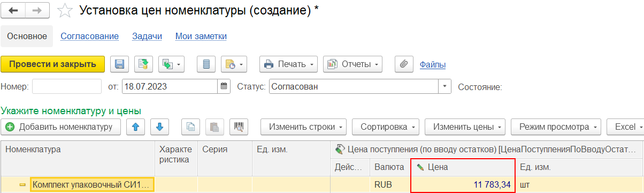Focus the Номер input field
Viewport: 644px width, 193px height.
[67, 86]
